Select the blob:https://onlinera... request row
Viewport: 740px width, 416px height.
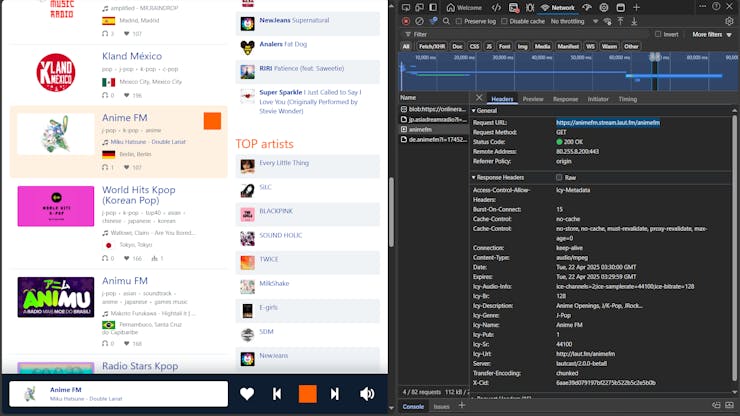434,109
